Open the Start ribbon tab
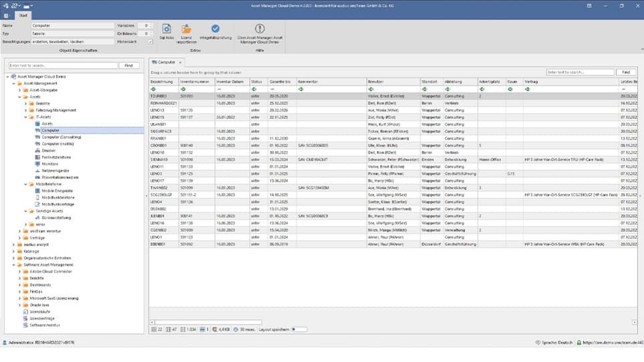This screenshot has height=362, width=644. [x=23, y=15]
